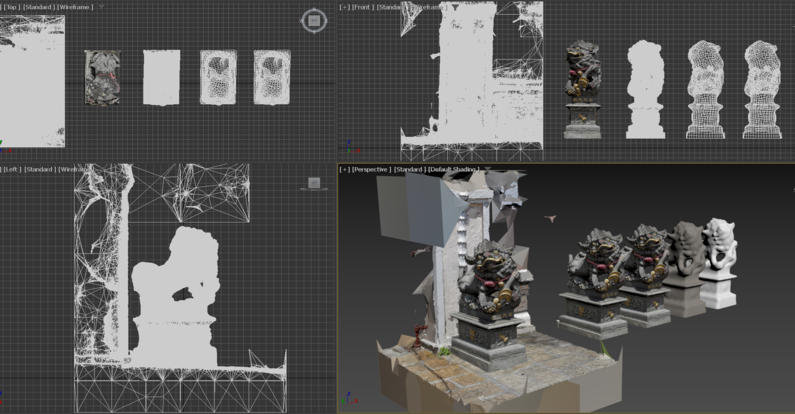Select the rightmost wireframe statue in Front viewport
This screenshot has width=795, height=414.
pyautogui.click(x=762, y=90)
